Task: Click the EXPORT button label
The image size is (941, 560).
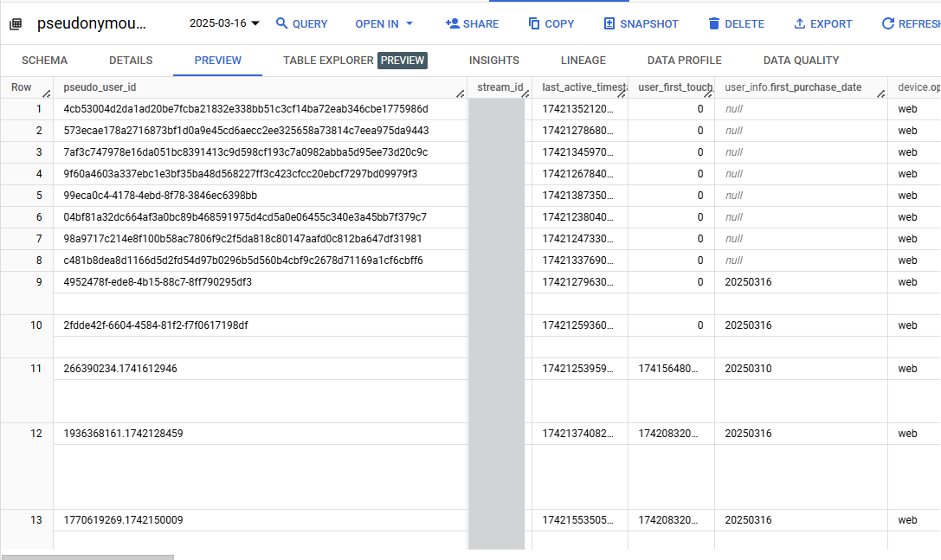Action: [831, 24]
